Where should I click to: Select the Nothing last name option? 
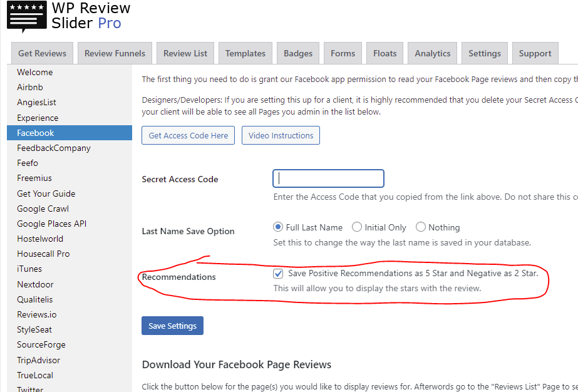(x=421, y=227)
